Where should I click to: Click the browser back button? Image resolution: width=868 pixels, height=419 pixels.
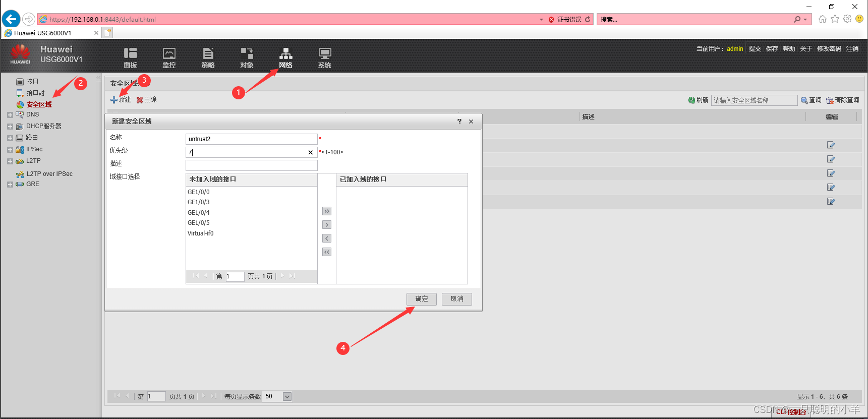(x=11, y=19)
